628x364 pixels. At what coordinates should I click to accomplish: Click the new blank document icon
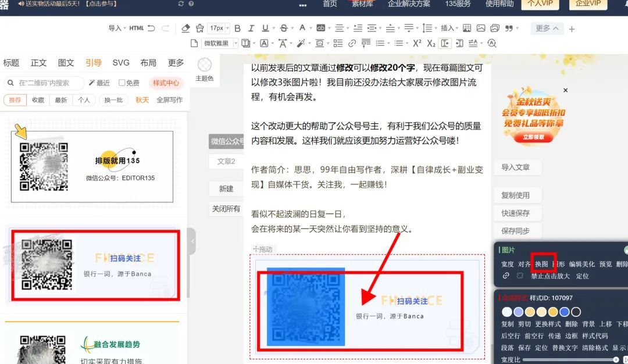coord(194,43)
